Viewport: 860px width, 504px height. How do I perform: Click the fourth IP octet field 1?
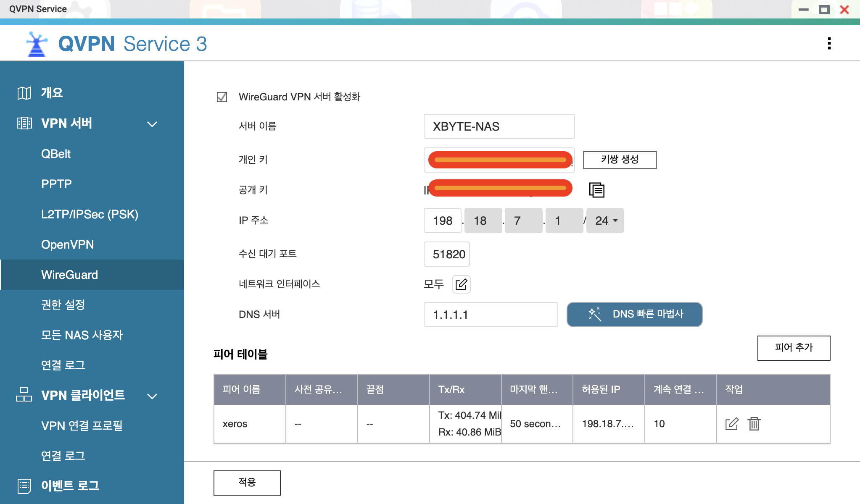(x=565, y=220)
